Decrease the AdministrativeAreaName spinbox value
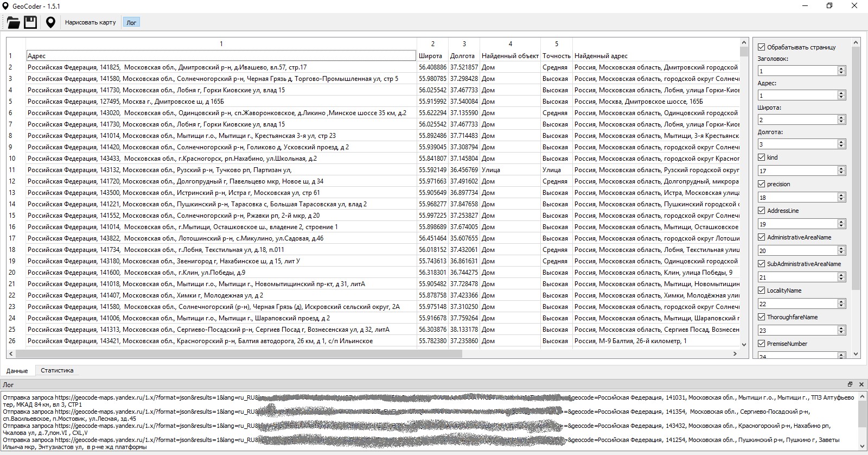Image resolution: width=868 pixels, height=455 pixels. (x=841, y=253)
